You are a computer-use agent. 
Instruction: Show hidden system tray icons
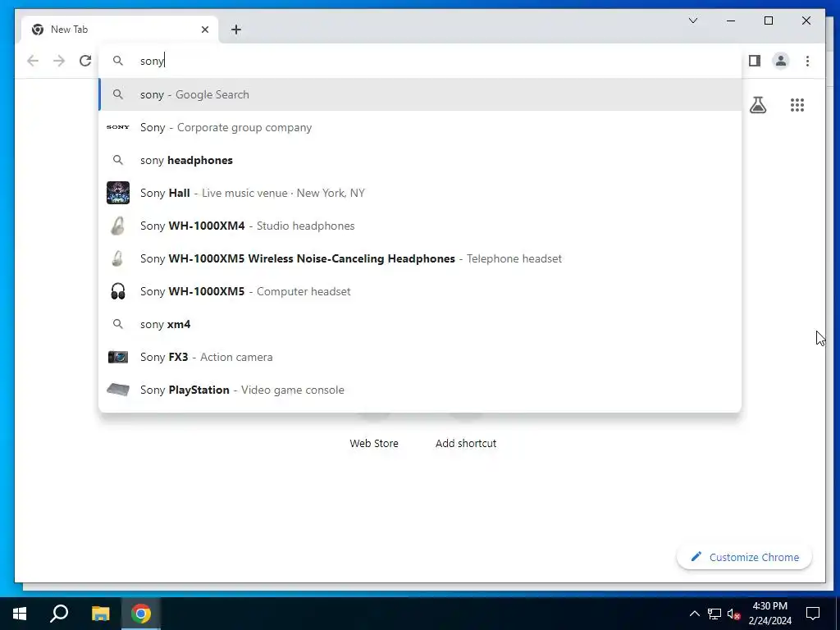point(694,614)
